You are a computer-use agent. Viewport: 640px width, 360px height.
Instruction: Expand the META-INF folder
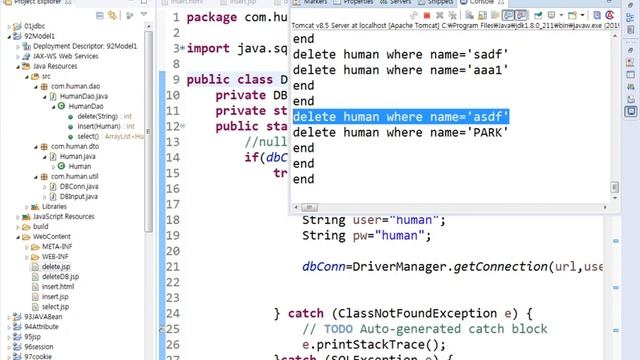click(27, 247)
